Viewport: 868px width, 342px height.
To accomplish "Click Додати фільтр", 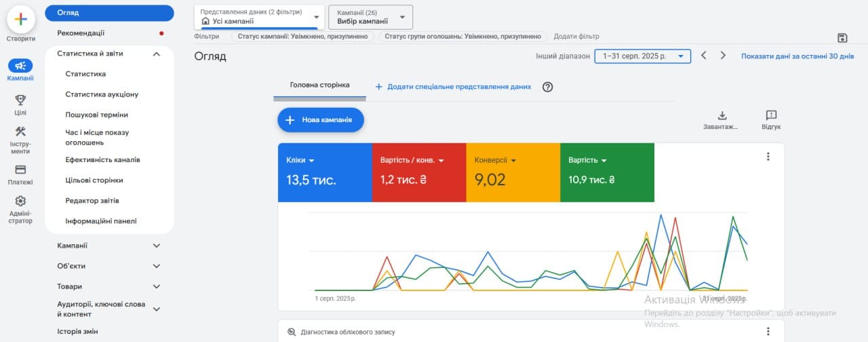I will tap(576, 36).
